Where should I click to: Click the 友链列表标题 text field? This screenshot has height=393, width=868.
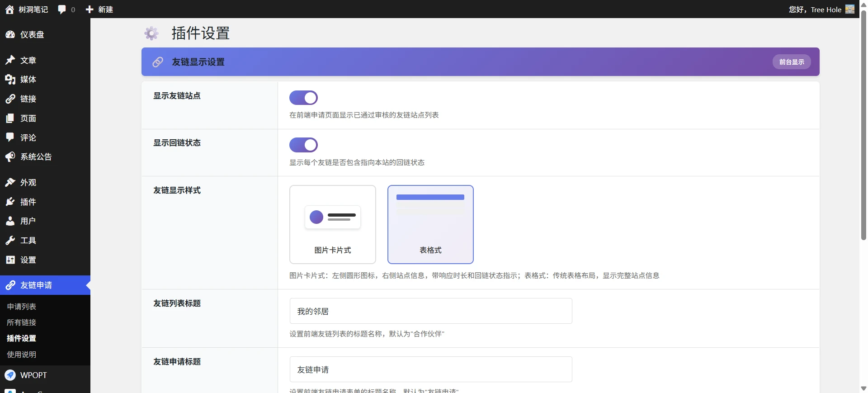pyautogui.click(x=430, y=311)
